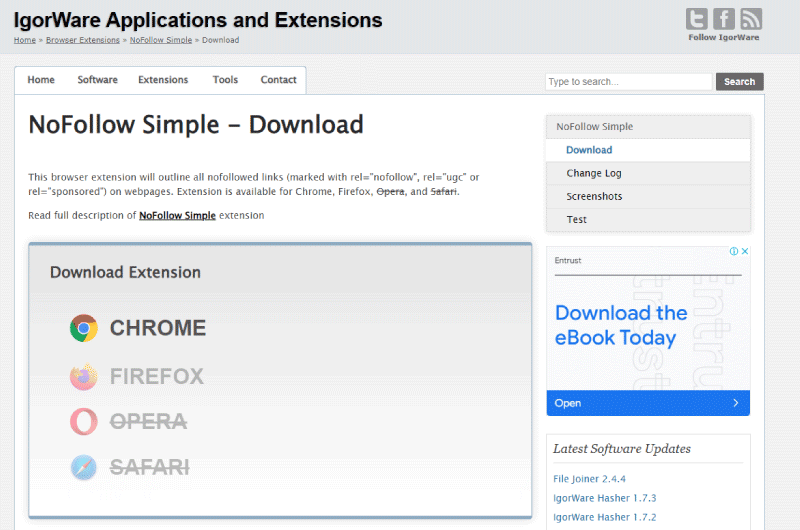Screen dimensions: 800x530
Task: Click arrow chevron on ad Open bar
Action: point(736,403)
